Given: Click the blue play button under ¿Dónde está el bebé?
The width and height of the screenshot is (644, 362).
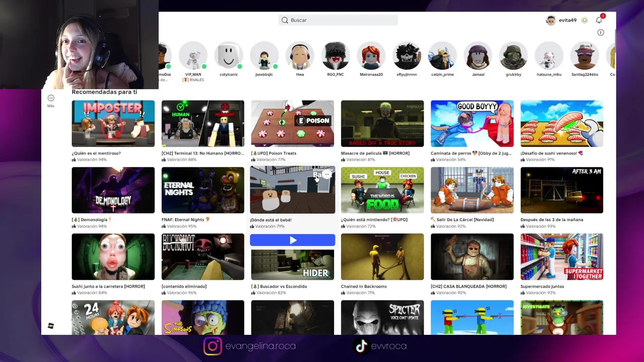Looking at the screenshot, I should click(x=292, y=240).
